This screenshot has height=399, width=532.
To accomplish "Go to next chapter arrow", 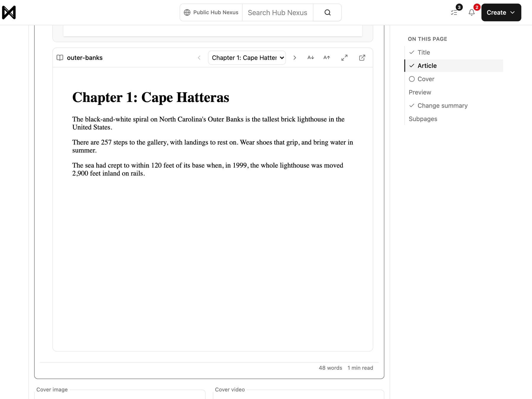I will (x=295, y=58).
